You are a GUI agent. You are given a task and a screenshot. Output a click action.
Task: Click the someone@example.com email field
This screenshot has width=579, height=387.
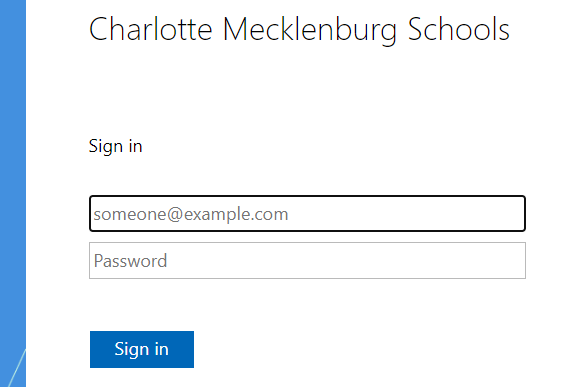(307, 213)
